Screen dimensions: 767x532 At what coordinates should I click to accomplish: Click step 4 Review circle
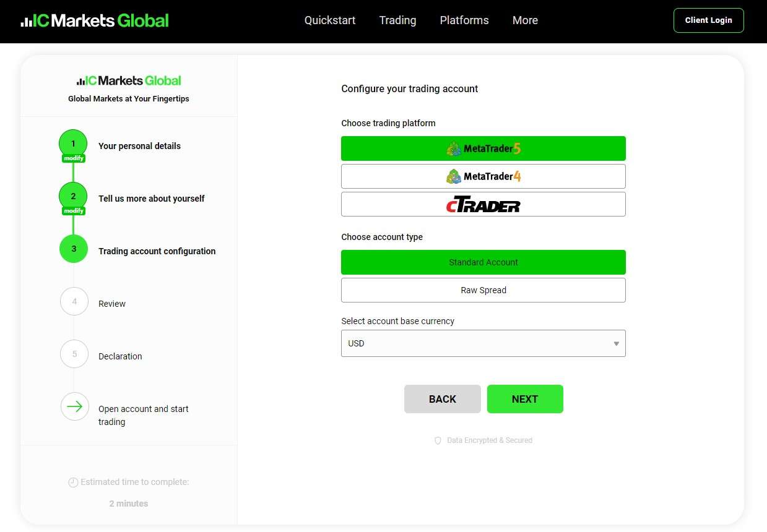coord(74,301)
